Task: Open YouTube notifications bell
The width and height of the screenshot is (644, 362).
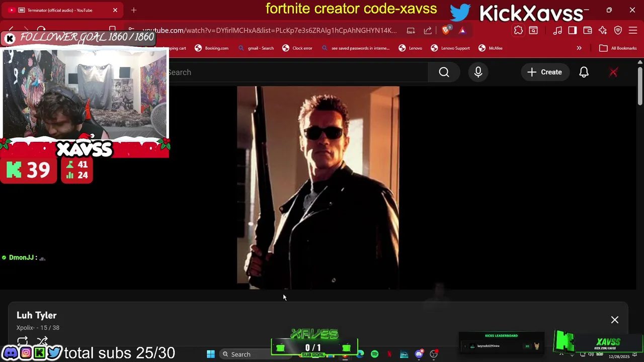Action: pos(584,72)
